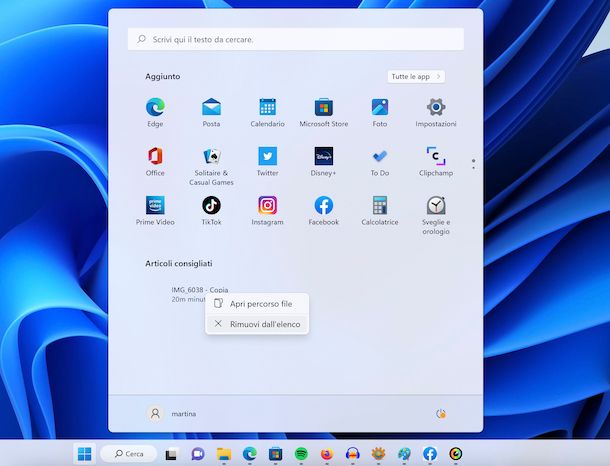Choose Rimuovi dall'elenco in context menu

coord(257,324)
